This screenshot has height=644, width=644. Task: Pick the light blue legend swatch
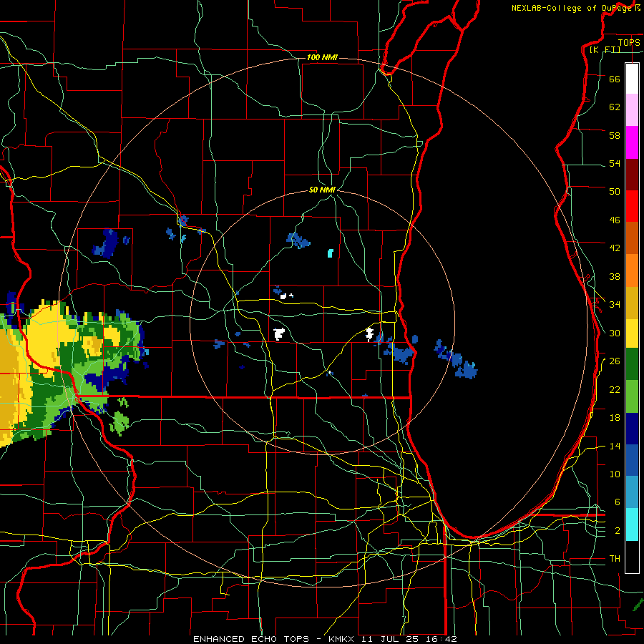click(x=632, y=492)
